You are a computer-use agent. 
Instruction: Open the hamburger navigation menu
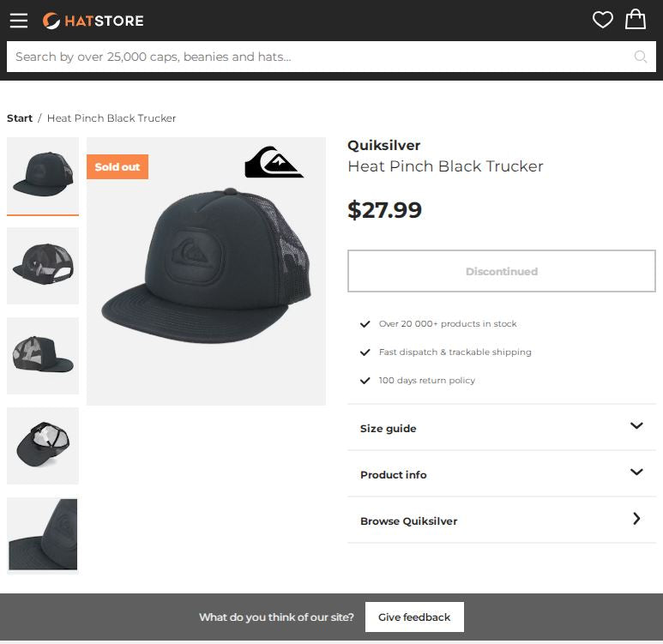[x=19, y=21]
